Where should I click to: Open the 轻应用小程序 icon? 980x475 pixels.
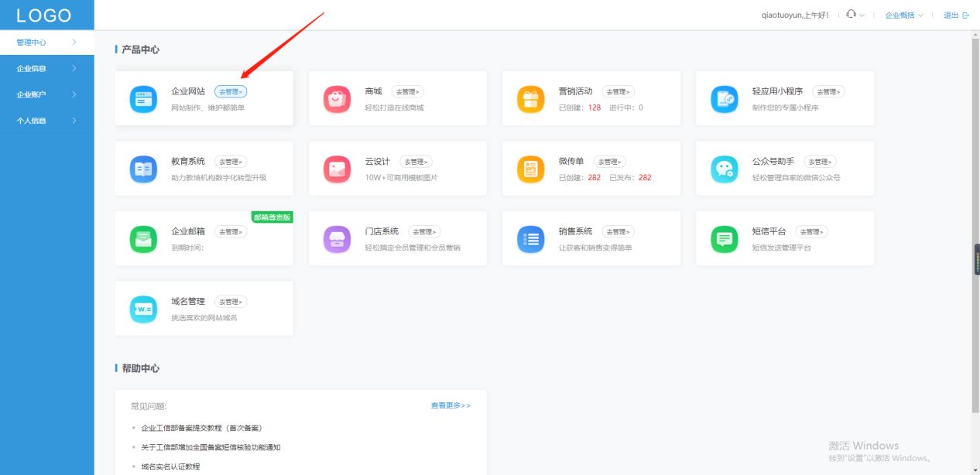click(724, 98)
